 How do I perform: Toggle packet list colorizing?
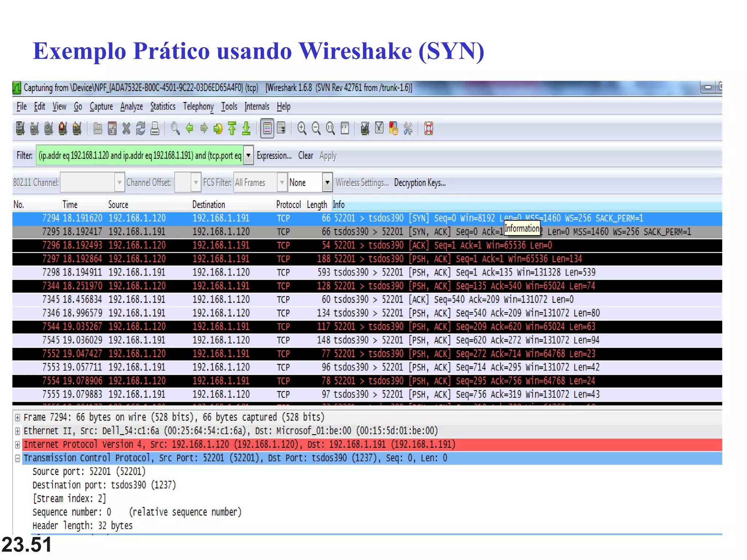(267, 128)
